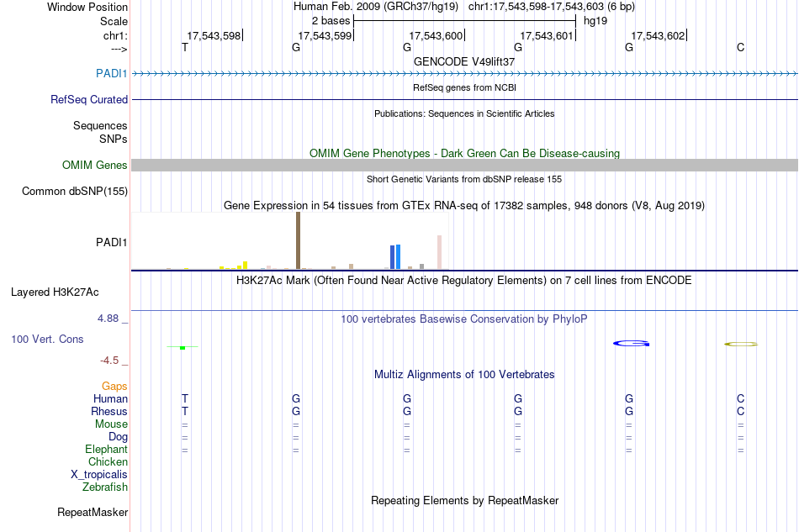This screenshot has height=532, width=799.
Task: Click the T base in the Rhesus row
Action: coord(184,411)
